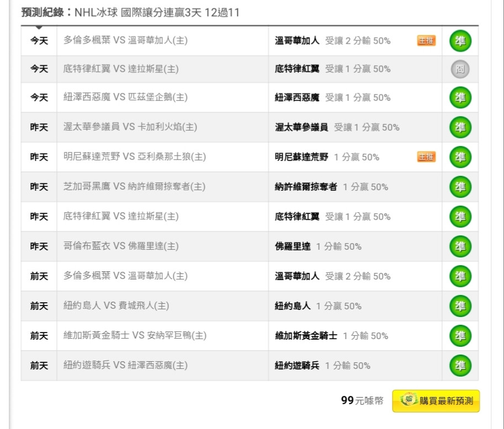Click the 昨天 date cell beside 哥倫布藍衣 VS 佛羅里達
504x429 pixels.
pyautogui.click(x=39, y=246)
